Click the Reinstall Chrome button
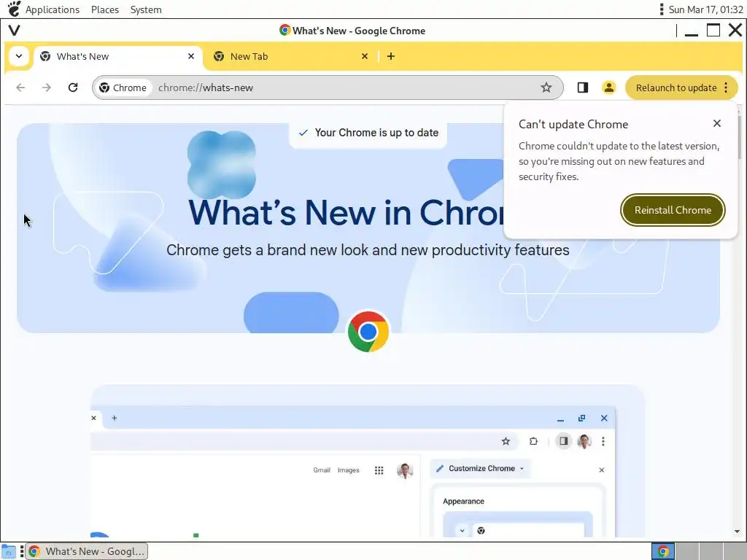 coord(673,210)
